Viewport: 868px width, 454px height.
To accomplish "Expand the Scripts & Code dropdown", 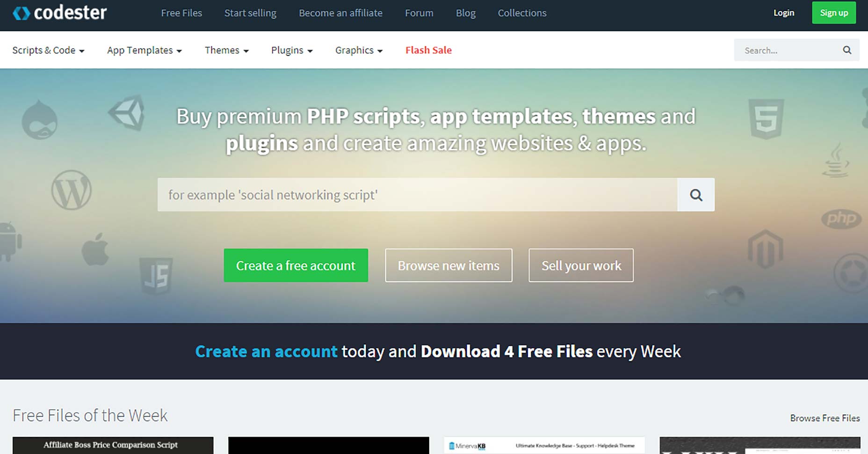I will (48, 50).
